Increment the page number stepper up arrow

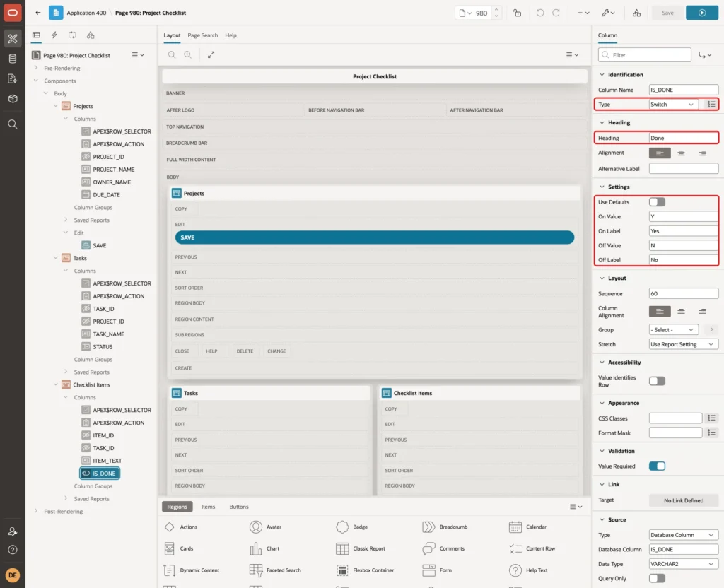pyautogui.click(x=496, y=10)
